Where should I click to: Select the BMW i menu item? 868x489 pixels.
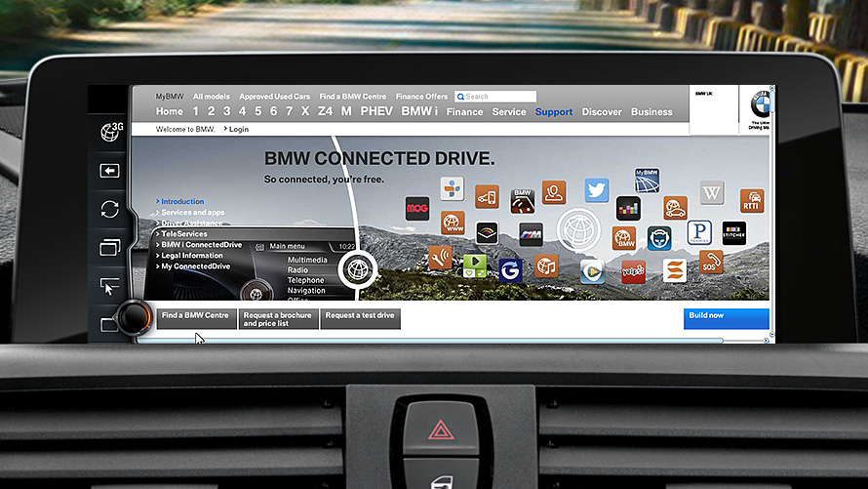click(x=419, y=111)
